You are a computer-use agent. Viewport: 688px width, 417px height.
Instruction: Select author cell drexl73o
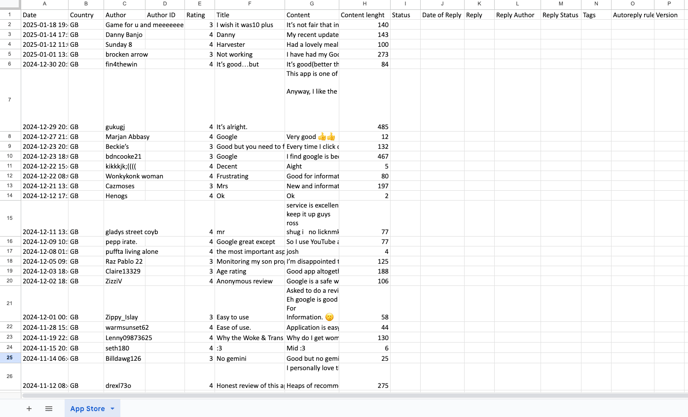pyautogui.click(x=124, y=377)
